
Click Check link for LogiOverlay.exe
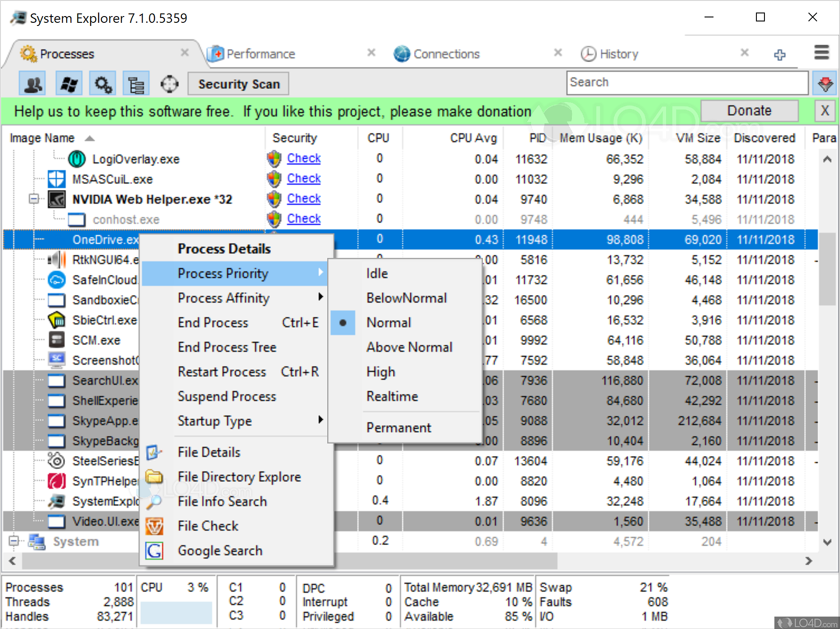pos(304,158)
